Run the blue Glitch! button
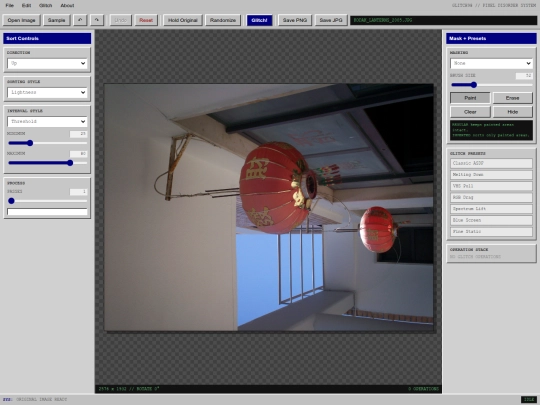Screen dimensions: 540x405 pos(259,20)
